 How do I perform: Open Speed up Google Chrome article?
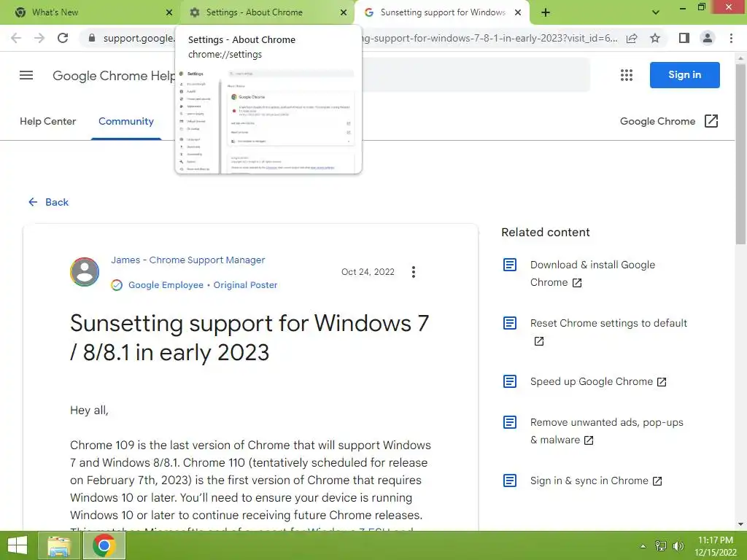(598, 382)
